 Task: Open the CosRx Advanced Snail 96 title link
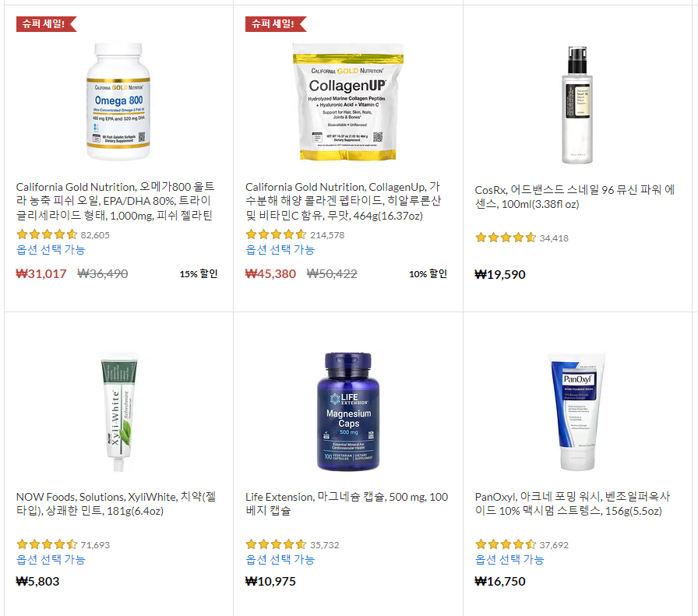coord(575,197)
